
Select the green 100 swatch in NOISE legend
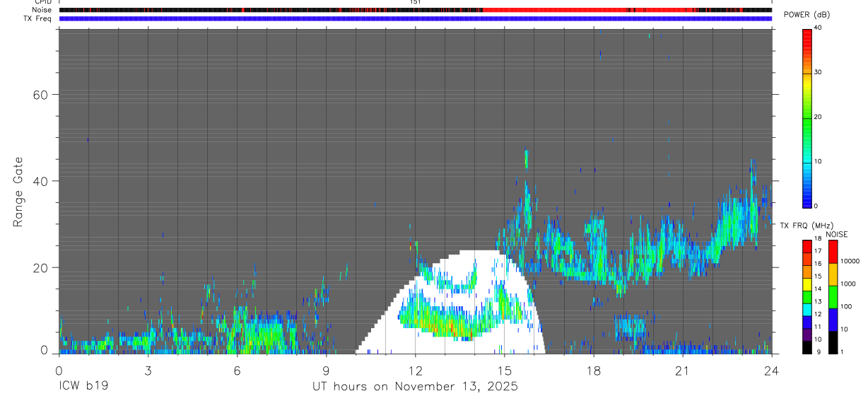click(x=833, y=297)
